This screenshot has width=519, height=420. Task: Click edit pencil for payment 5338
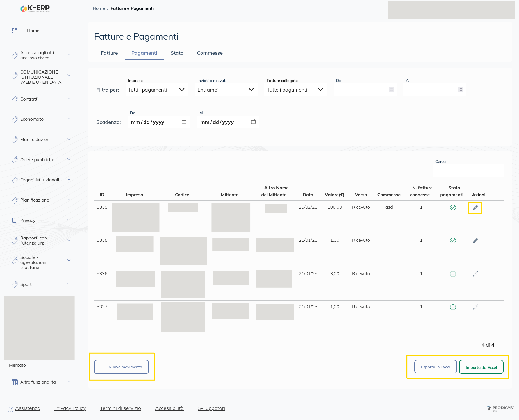click(475, 207)
